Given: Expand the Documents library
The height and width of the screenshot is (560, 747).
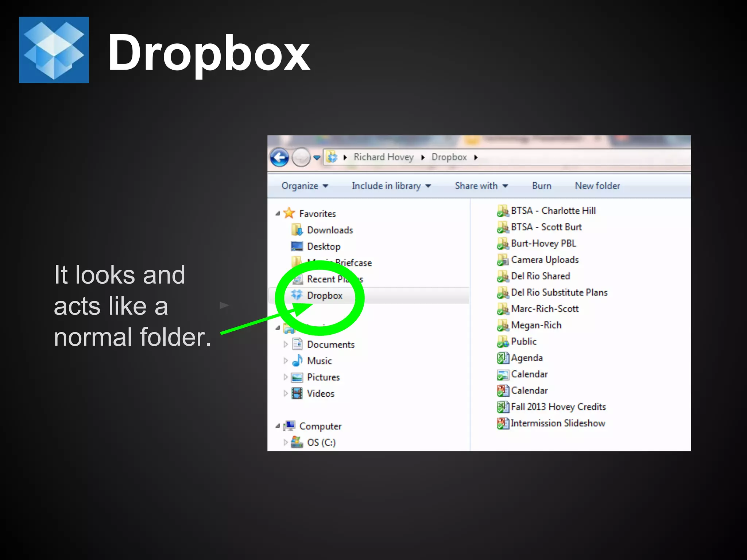Looking at the screenshot, I should coord(286,344).
